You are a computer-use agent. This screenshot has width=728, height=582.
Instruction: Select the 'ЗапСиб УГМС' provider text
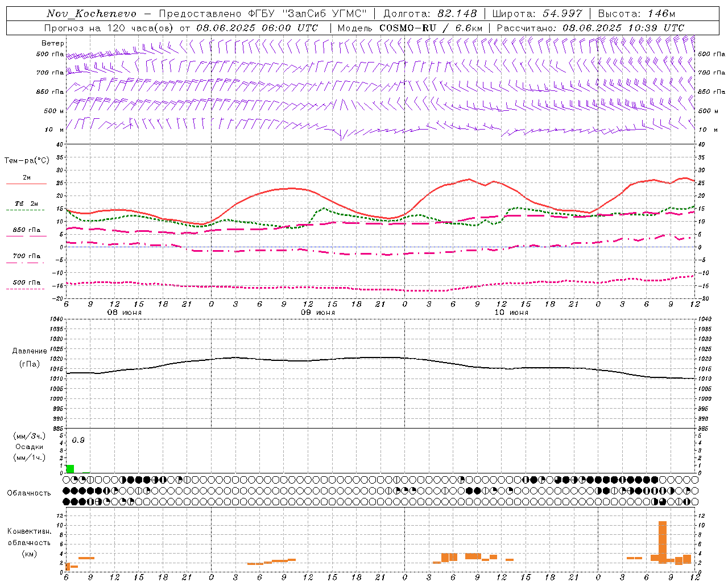click(324, 14)
